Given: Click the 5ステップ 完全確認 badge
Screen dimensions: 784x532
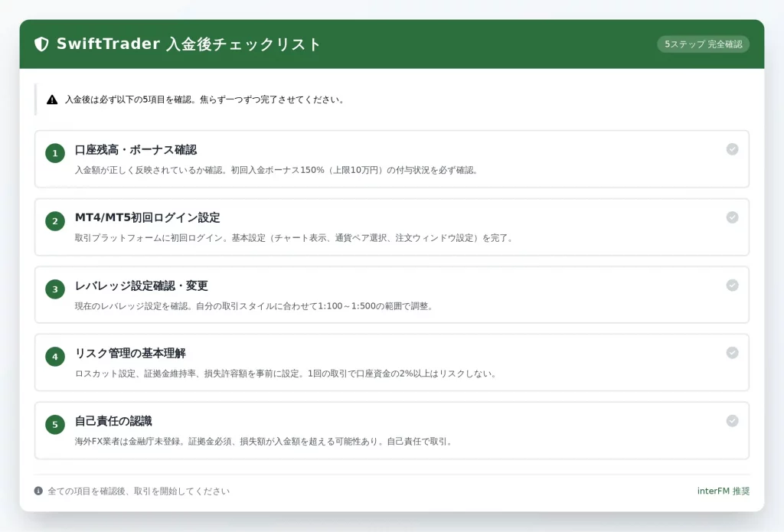Looking at the screenshot, I should click(x=703, y=44).
